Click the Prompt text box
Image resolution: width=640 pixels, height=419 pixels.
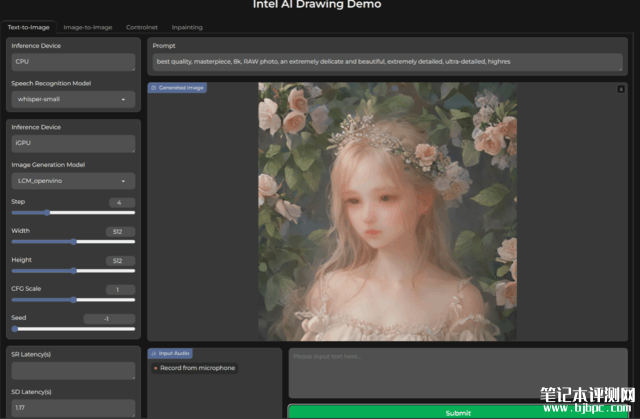pos(387,62)
